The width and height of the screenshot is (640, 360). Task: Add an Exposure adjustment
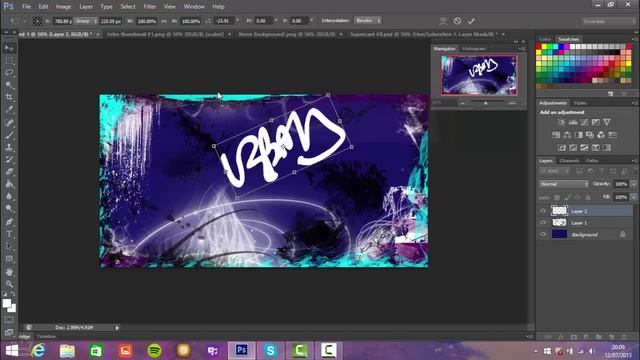click(x=596, y=122)
